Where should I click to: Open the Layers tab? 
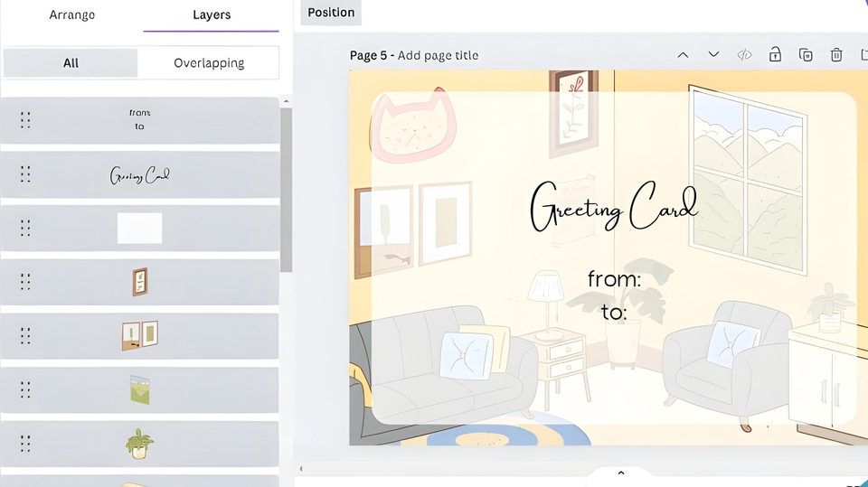(x=212, y=15)
